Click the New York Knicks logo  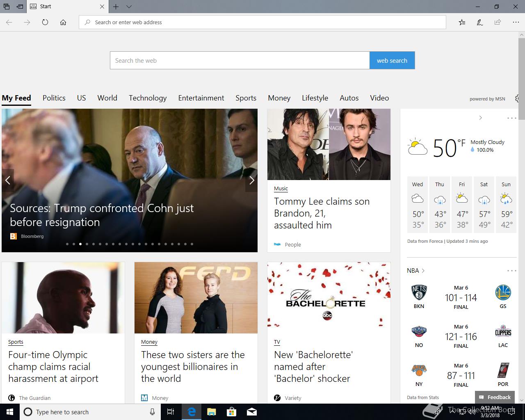pyautogui.click(x=419, y=370)
